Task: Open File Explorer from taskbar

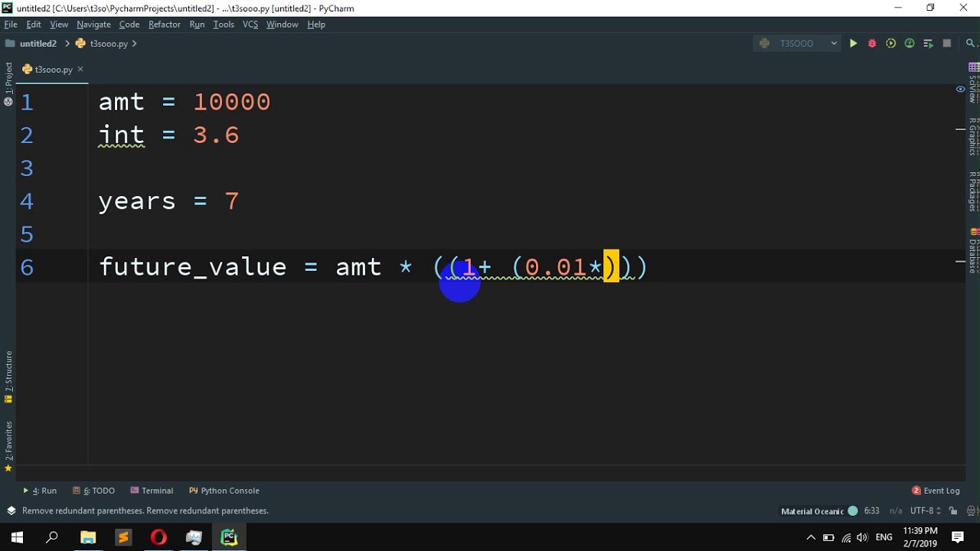Action: click(x=88, y=537)
